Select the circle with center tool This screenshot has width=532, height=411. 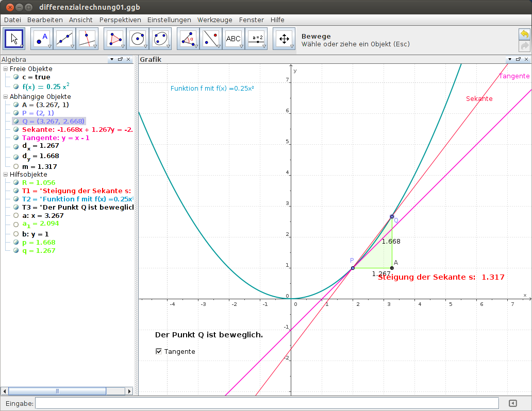(138, 38)
